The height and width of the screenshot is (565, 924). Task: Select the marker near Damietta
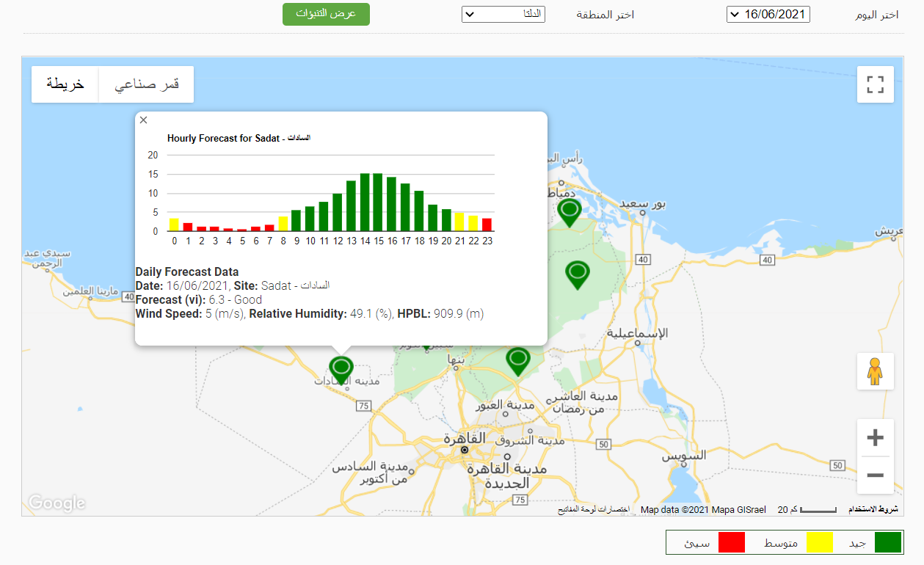(570, 211)
